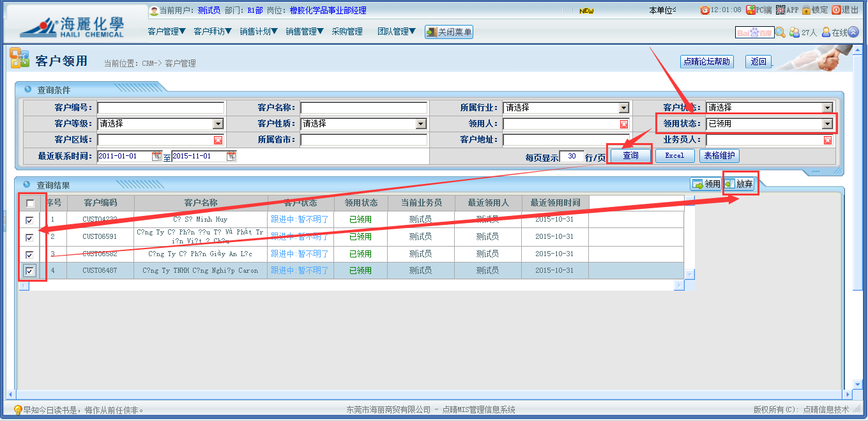Open the 团队管理 menu
868x421 pixels.
point(396,31)
